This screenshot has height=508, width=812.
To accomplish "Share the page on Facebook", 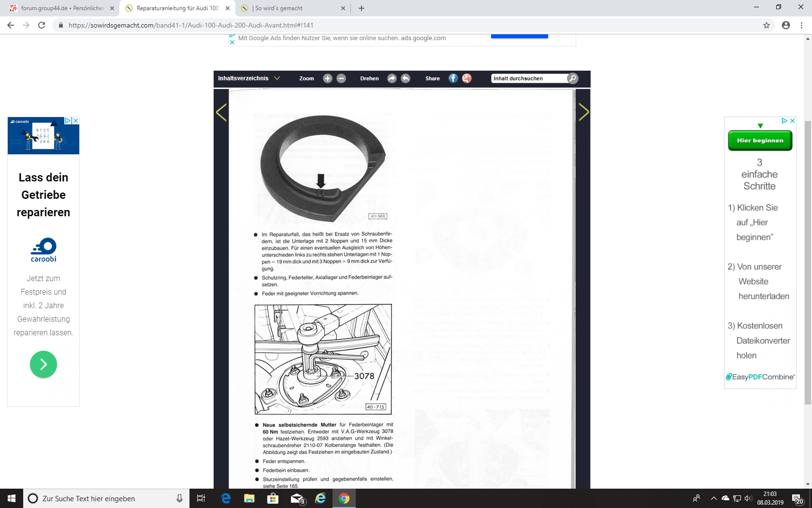I will pyautogui.click(x=453, y=78).
